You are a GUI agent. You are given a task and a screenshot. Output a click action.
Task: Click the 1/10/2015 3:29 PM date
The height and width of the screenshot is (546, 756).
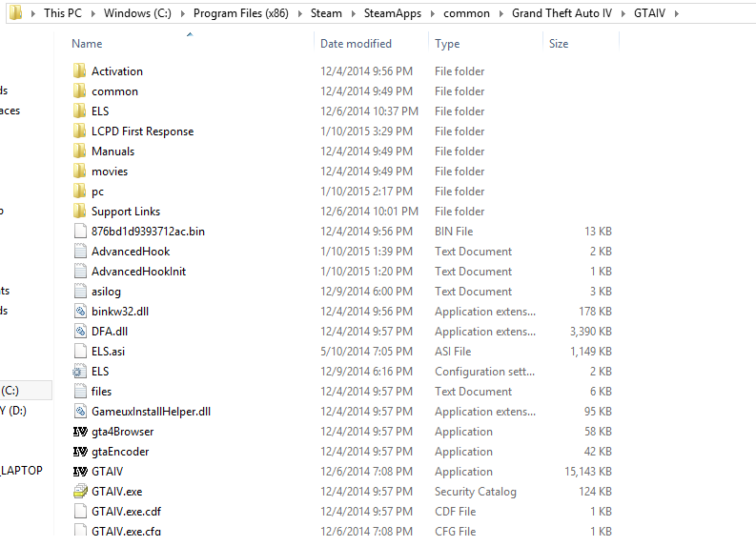pyautogui.click(x=366, y=131)
